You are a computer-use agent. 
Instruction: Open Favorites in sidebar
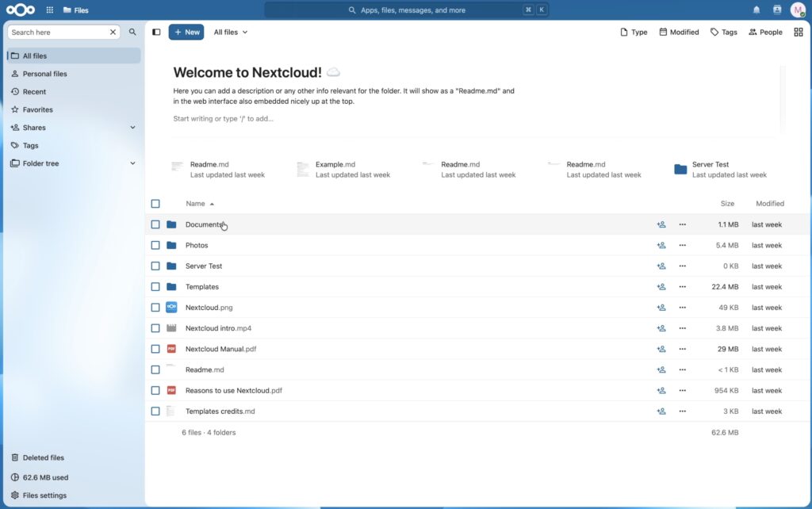pyautogui.click(x=74, y=109)
